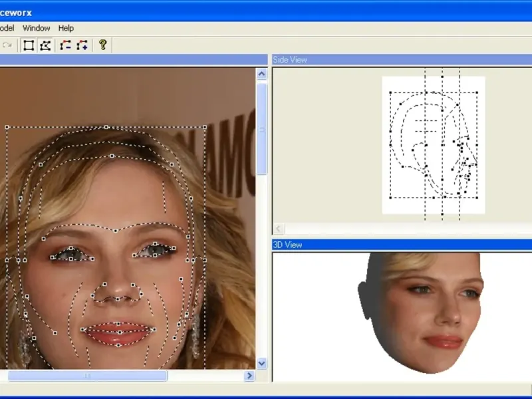
Task: Click front view vertical scrollbar up arrow
Action: coord(261,74)
